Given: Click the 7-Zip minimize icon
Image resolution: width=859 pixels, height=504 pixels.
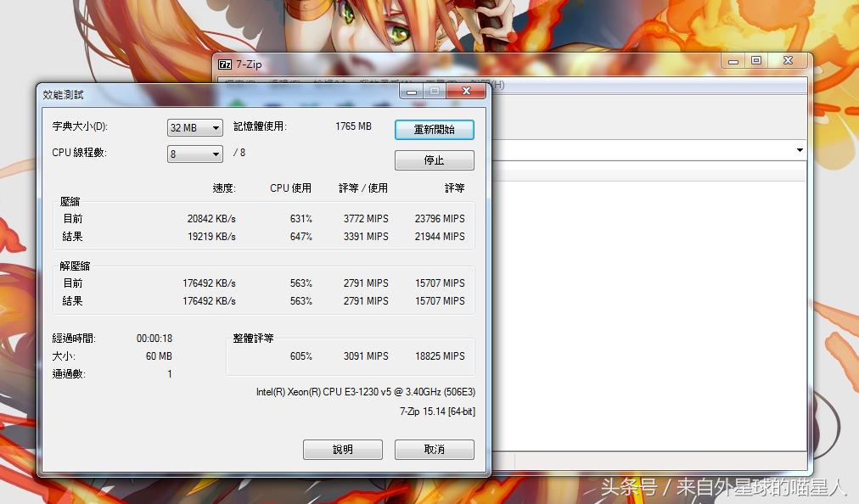Looking at the screenshot, I should coord(732,60).
